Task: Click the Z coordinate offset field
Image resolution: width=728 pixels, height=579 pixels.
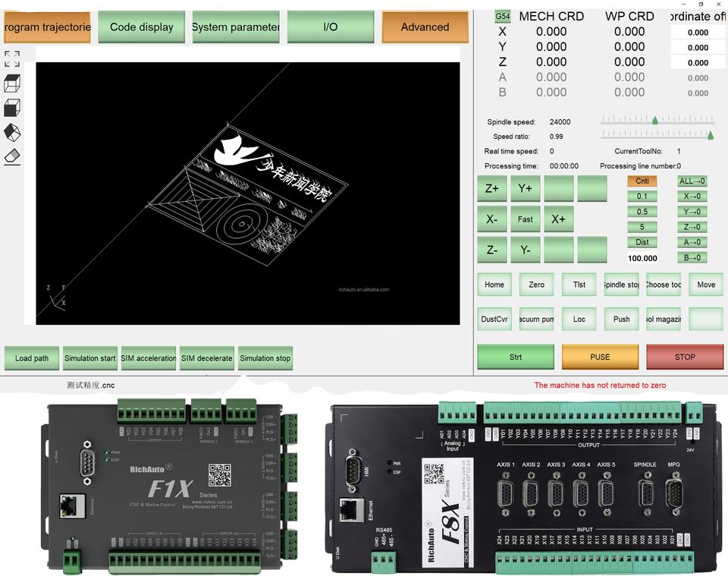Action: (x=698, y=63)
